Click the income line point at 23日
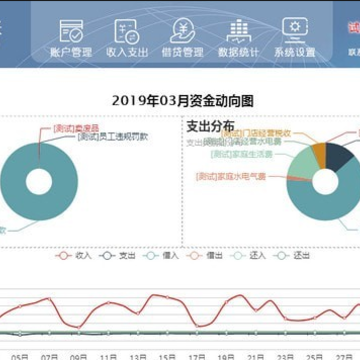The height and width of the screenshot is (360, 360). pyautogui.click(x=285, y=319)
